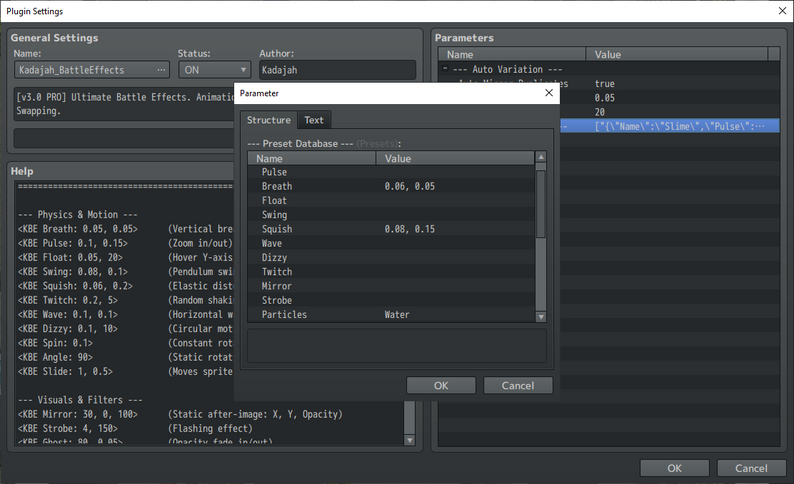
Task: Click help line KBE Strobe: 4, 150
Action: pyautogui.click(x=67, y=428)
